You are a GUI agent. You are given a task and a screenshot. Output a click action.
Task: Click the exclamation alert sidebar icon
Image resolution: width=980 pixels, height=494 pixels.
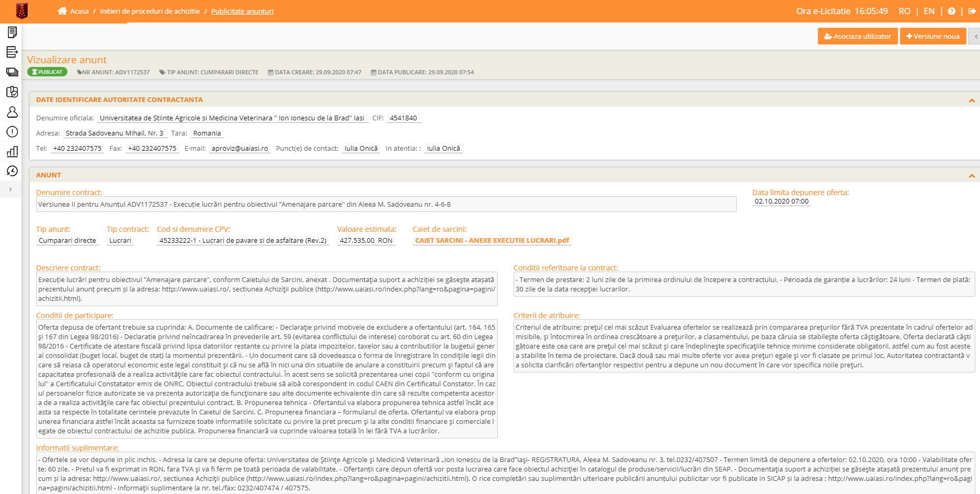pyautogui.click(x=12, y=132)
